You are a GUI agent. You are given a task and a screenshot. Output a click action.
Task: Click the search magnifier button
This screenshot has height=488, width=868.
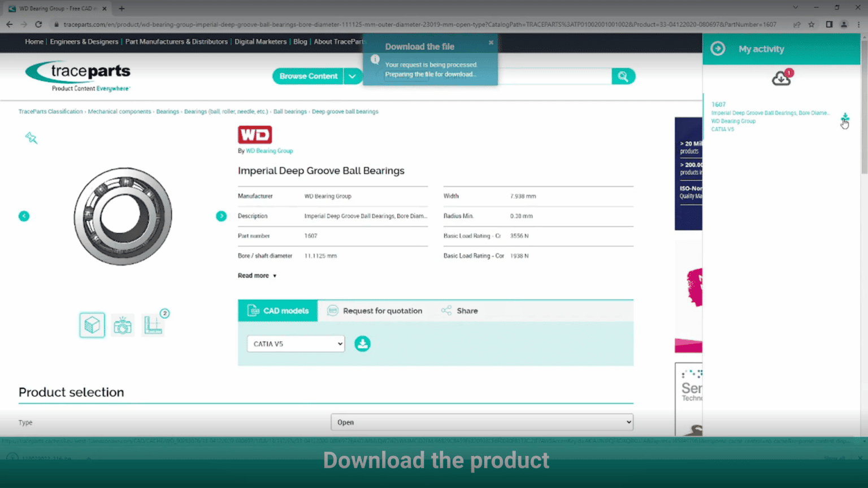pos(623,76)
